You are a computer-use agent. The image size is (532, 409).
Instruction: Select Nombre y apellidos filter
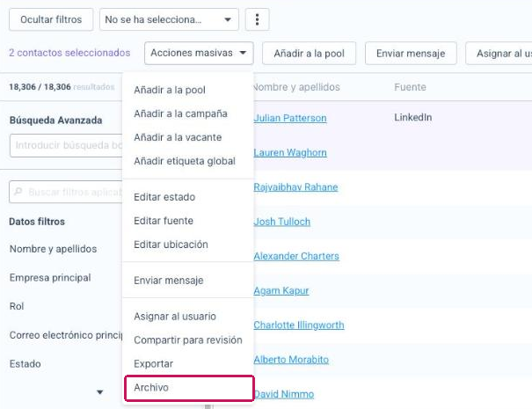coord(54,249)
